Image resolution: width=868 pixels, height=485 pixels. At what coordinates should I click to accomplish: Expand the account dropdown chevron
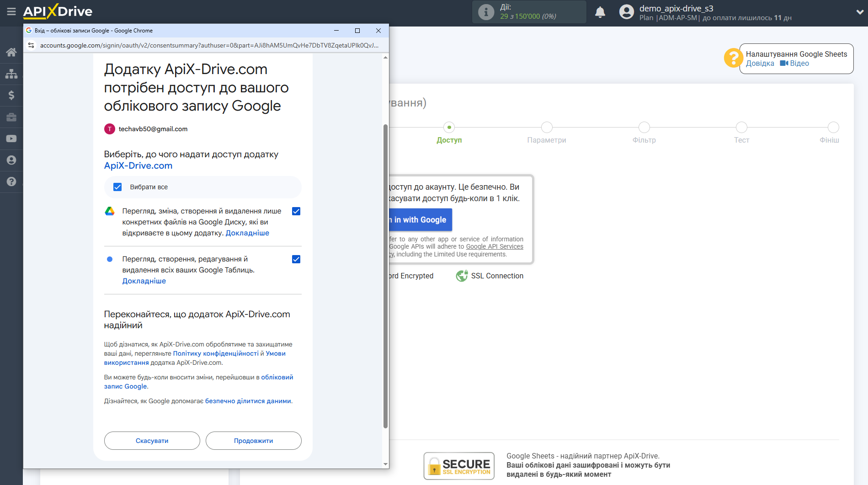tap(860, 12)
